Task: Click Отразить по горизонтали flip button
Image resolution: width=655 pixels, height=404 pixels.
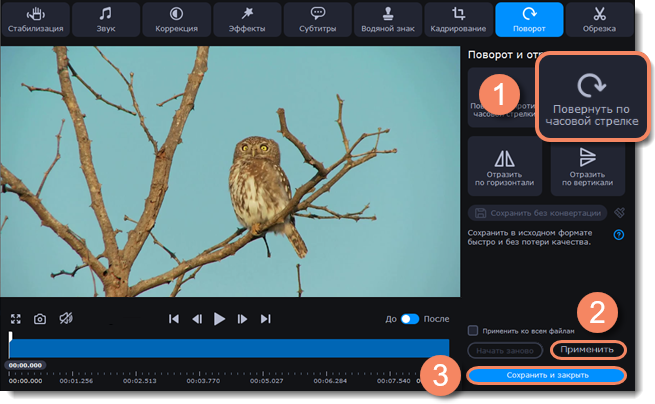Action: coord(503,166)
